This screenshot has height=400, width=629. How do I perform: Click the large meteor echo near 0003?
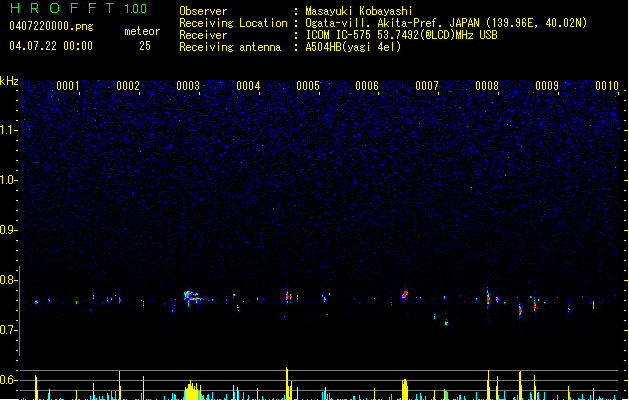(x=193, y=297)
